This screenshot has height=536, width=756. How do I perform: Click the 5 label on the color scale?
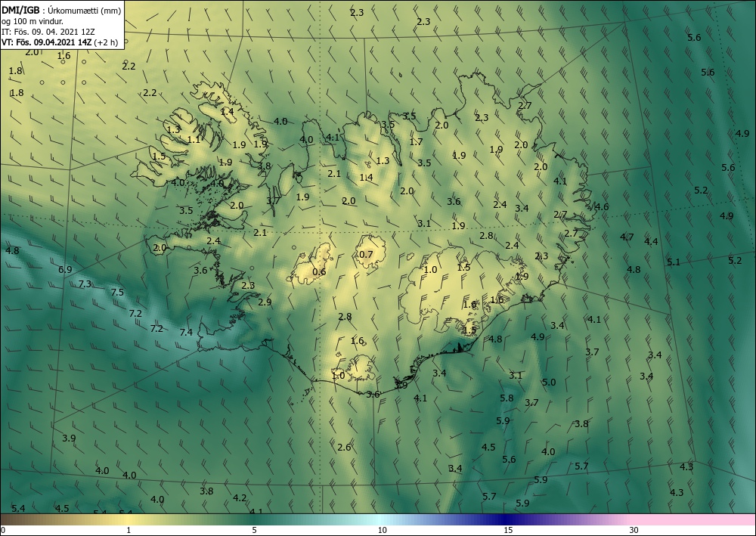[254, 530]
